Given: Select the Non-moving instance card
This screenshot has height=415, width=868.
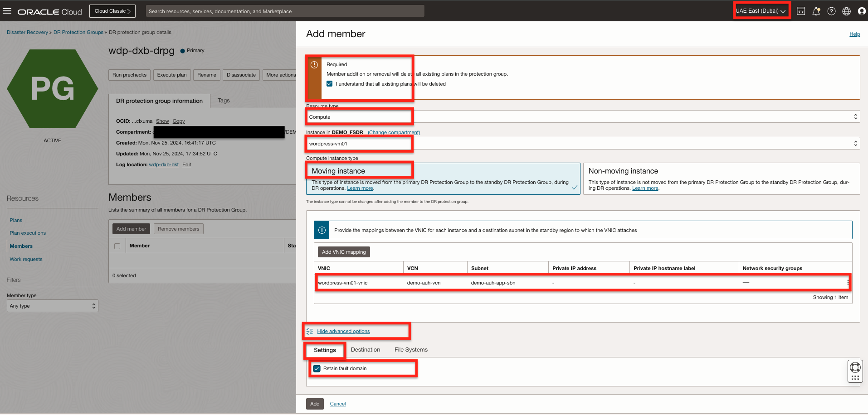Looking at the screenshot, I should (722, 179).
